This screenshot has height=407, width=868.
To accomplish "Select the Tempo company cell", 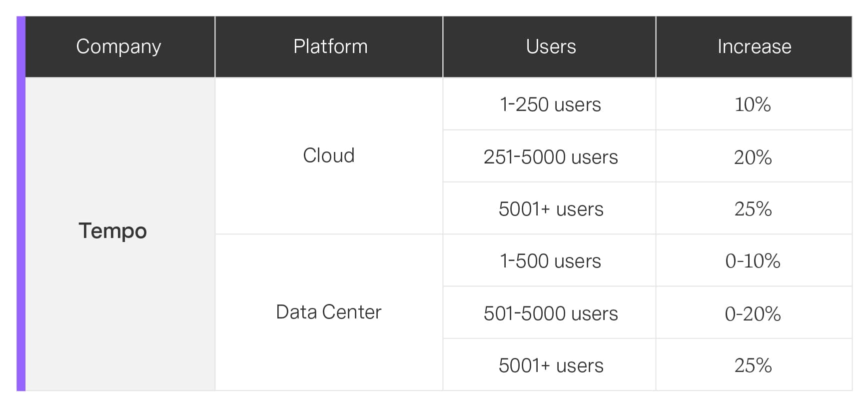I will tap(113, 231).
